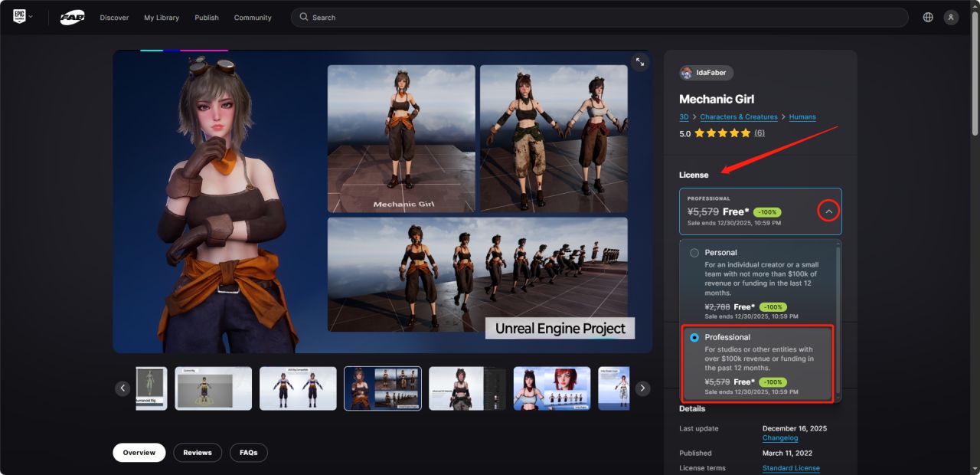Show previous thumbnails with left arrow
The width and height of the screenshot is (980, 475).
(x=123, y=388)
